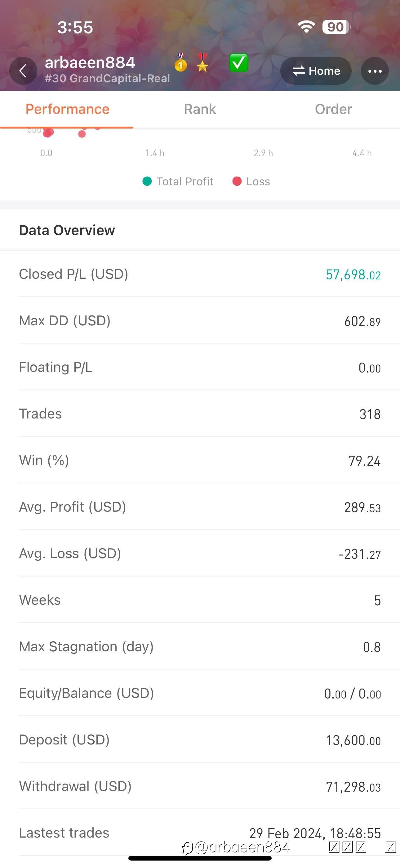Switch to the Order tab
The width and height of the screenshot is (400, 868).
[333, 109]
